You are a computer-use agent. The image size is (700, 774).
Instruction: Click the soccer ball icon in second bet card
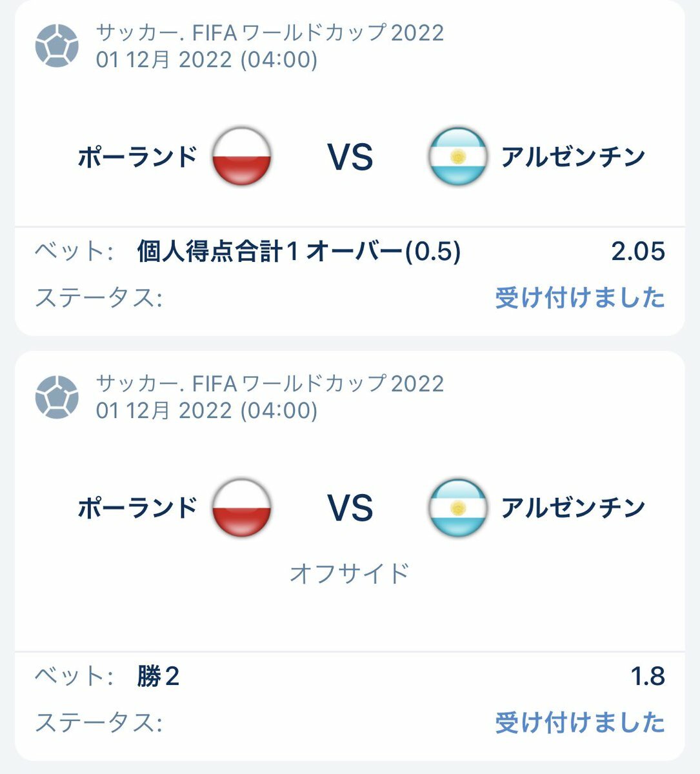click(57, 397)
